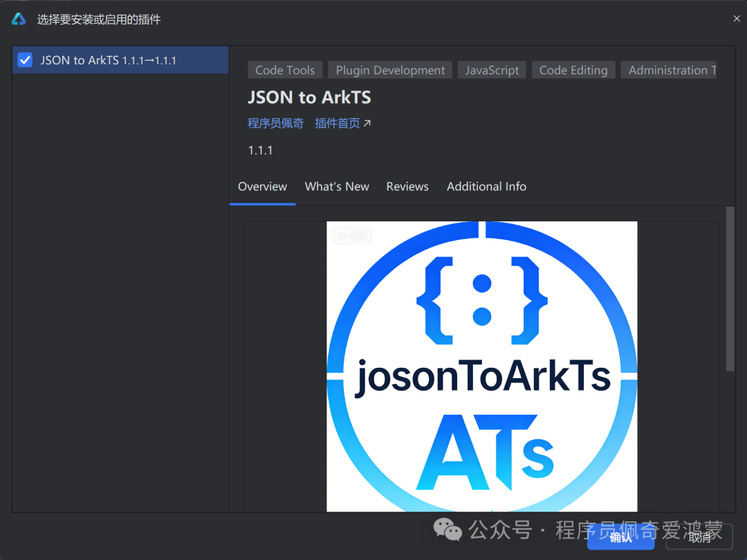747x560 pixels.
Task: Select the JSON to ArkTS 1.1.1→1.1.1 list row
Action: (x=120, y=60)
